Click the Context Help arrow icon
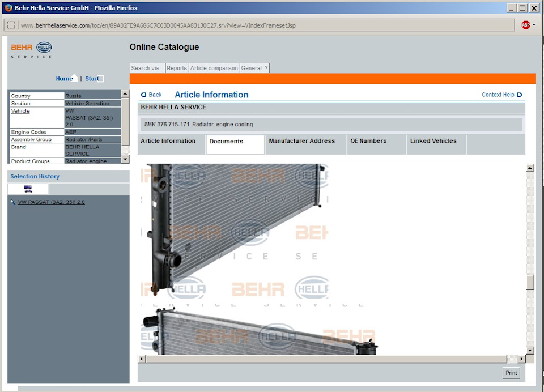This screenshot has height=392, width=544. pyautogui.click(x=520, y=95)
